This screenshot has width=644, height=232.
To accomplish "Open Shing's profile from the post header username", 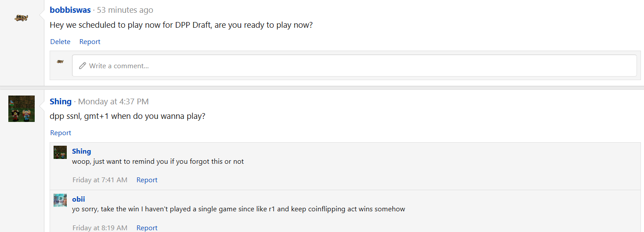I will pyautogui.click(x=61, y=102).
